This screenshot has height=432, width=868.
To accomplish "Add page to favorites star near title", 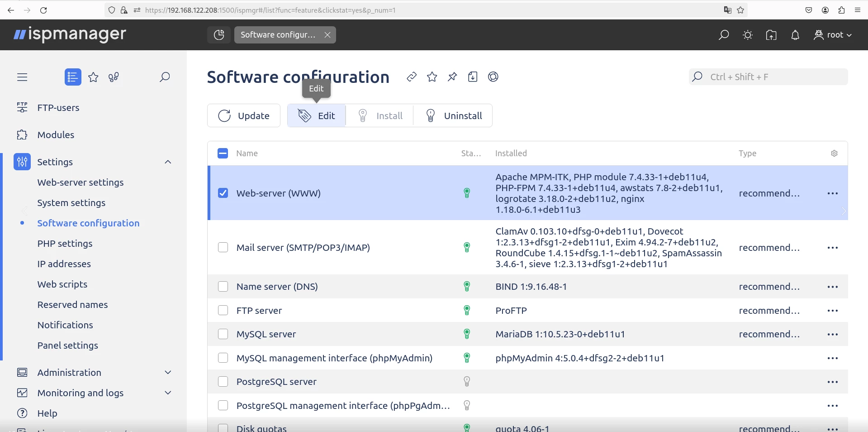I will click(432, 77).
